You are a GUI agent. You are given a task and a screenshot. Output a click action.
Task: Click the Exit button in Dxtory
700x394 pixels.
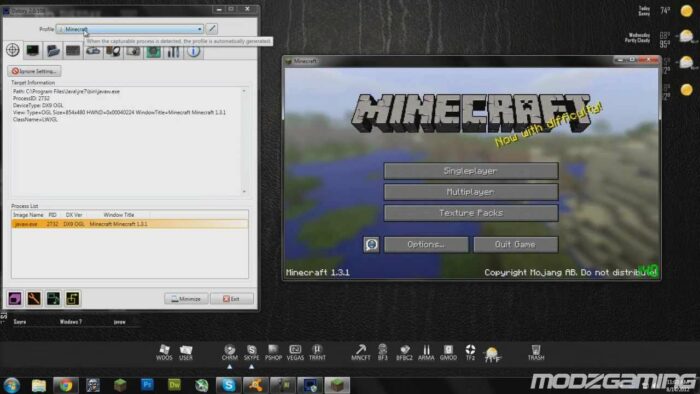[x=232, y=299]
